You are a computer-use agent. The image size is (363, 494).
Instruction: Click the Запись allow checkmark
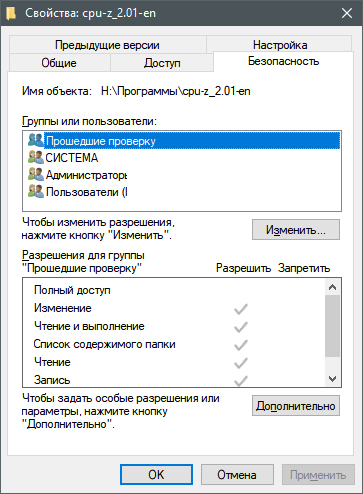[x=241, y=380]
